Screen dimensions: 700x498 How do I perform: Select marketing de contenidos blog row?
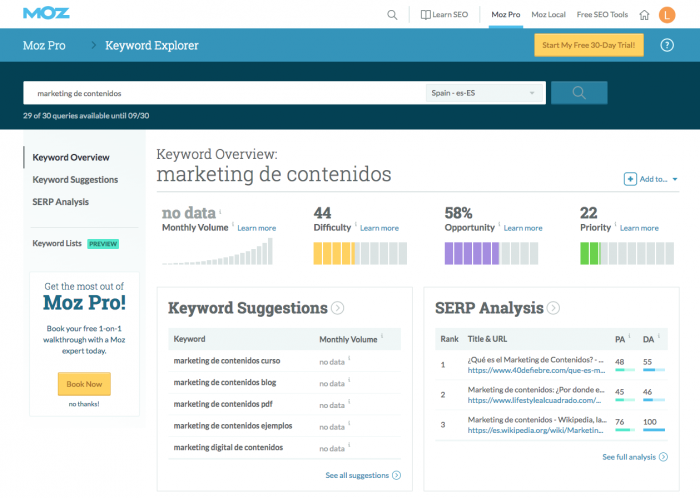click(284, 382)
